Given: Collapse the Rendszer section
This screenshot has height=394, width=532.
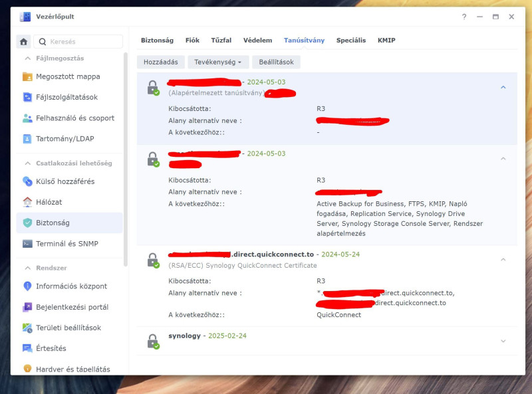Looking at the screenshot, I should [28, 268].
